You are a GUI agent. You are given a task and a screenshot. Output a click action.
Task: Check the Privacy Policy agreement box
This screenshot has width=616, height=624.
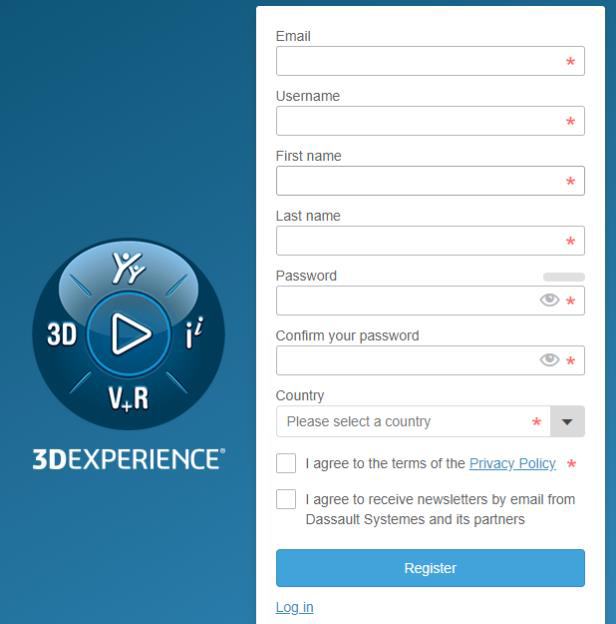point(286,463)
